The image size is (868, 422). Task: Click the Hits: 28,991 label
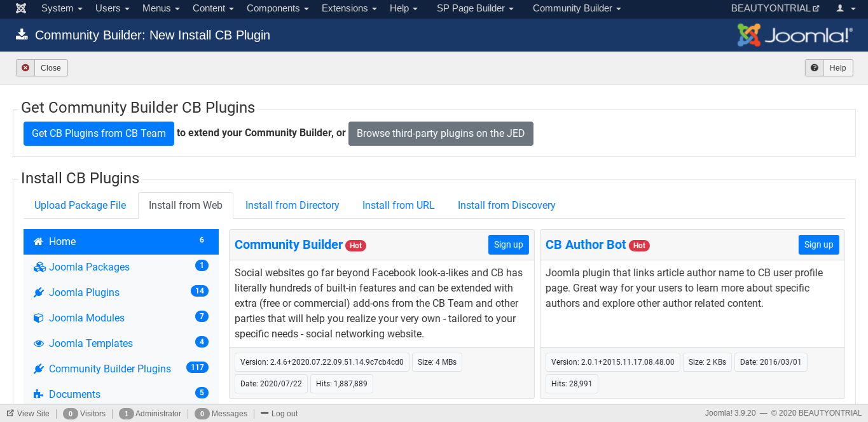tap(572, 384)
